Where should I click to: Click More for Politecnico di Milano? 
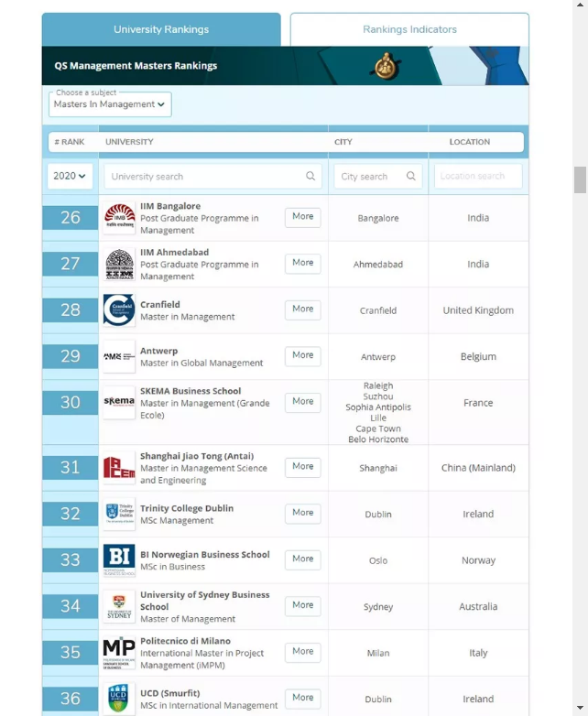pos(303,652)
